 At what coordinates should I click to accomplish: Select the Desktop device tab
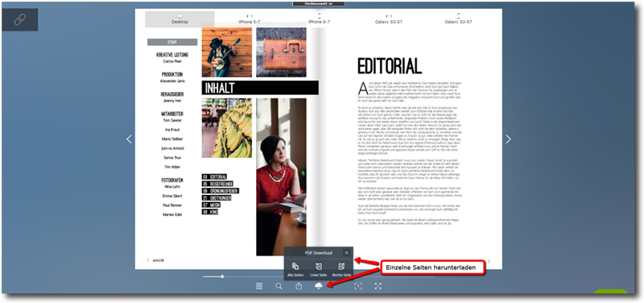pos(180,19)
